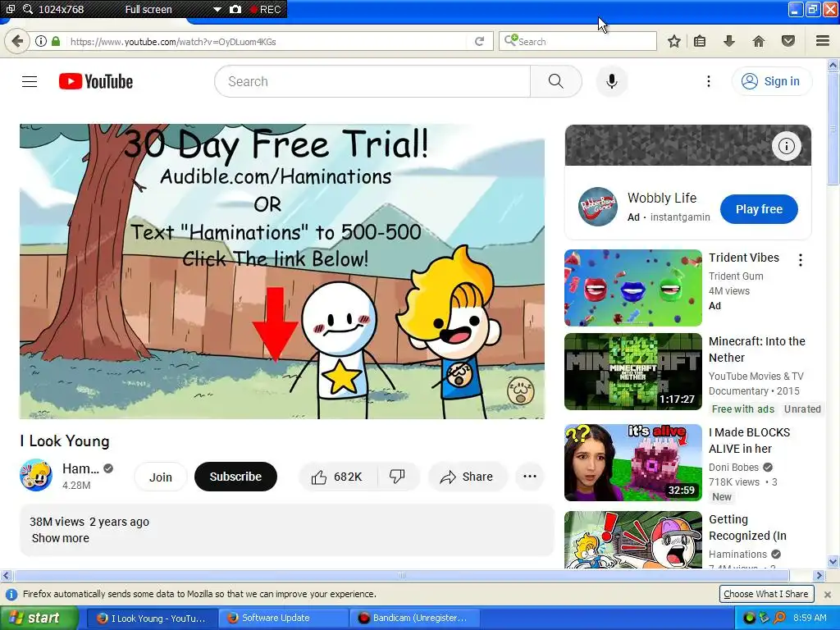Screen dimensions: 840x630
Task: Dismiss the Firefox data notification bar
Action: 828,594
